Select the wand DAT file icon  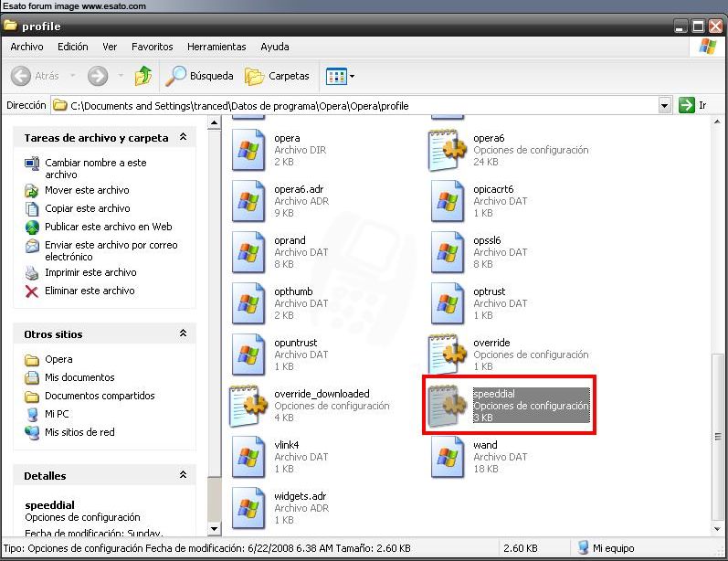pyautogui.click(x=447, y=457)
